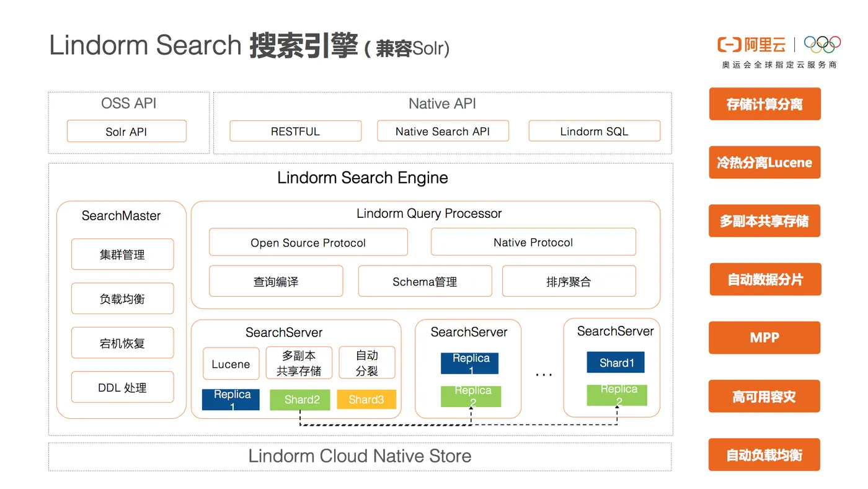Click the Lindorm Cloud Native Store bar

pos(360,456)
